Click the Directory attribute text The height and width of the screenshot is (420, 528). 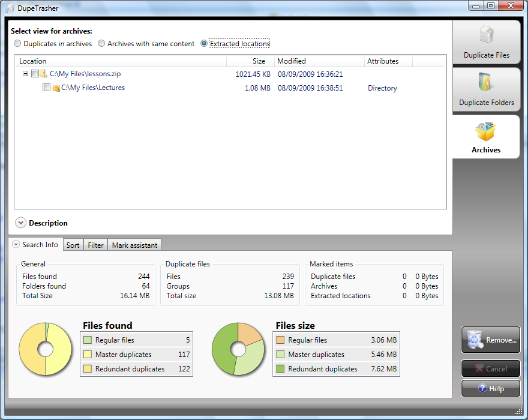click(x=382, y=88)
